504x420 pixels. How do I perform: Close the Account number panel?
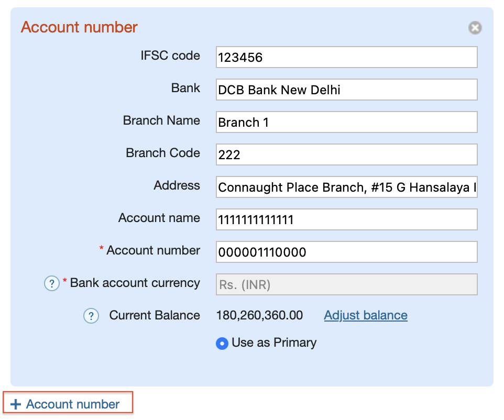click(x=475, y=28)
